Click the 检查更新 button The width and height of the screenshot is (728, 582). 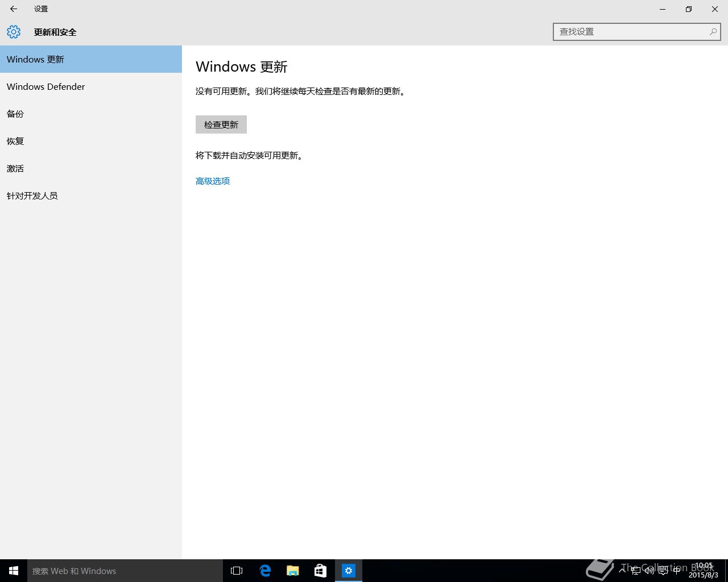(x=221, y=124)
